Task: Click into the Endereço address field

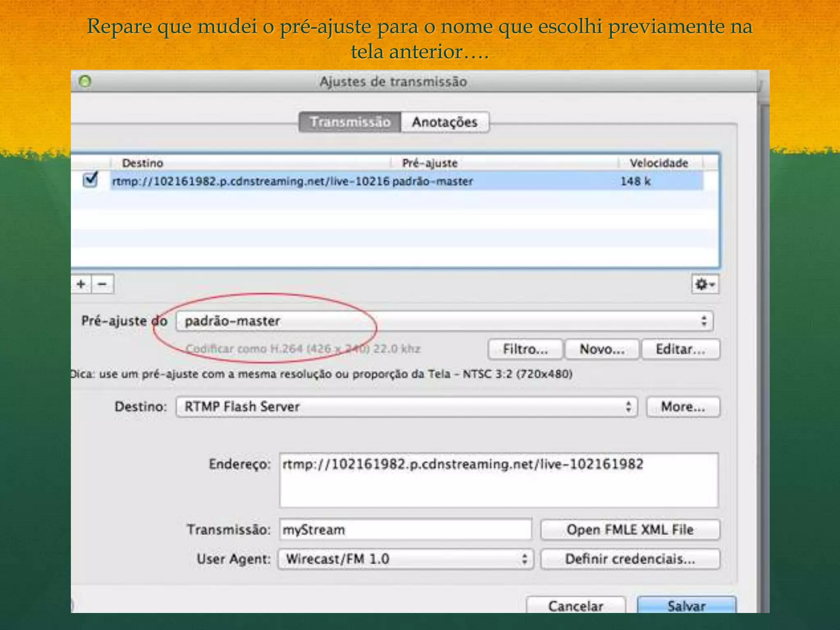Action: tap(499, 480)
